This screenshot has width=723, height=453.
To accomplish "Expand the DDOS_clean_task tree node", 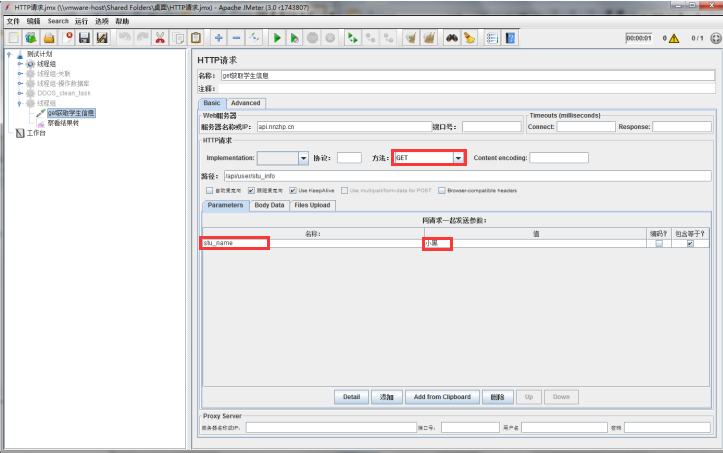I will coord(20,93).
